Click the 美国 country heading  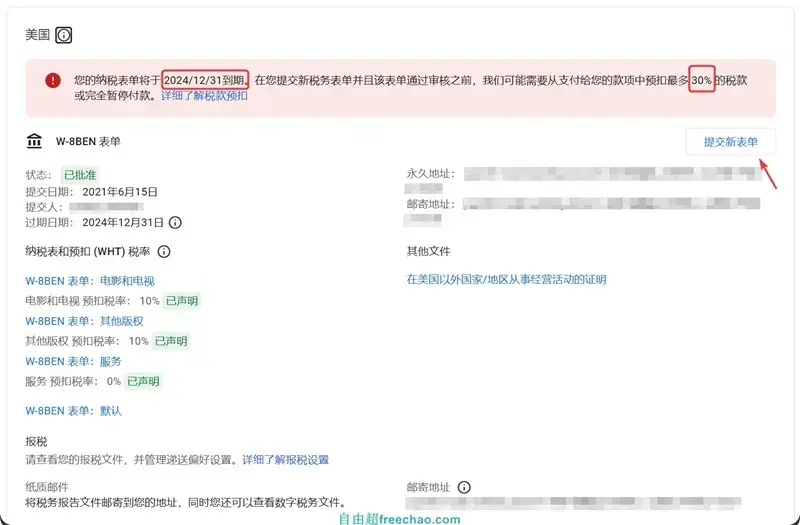click(37, 35)
